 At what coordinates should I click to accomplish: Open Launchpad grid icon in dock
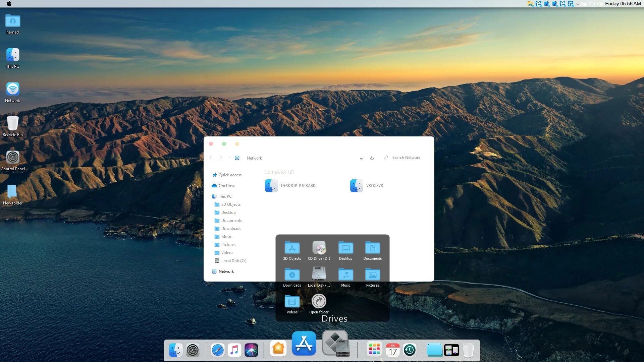point(374,349)
